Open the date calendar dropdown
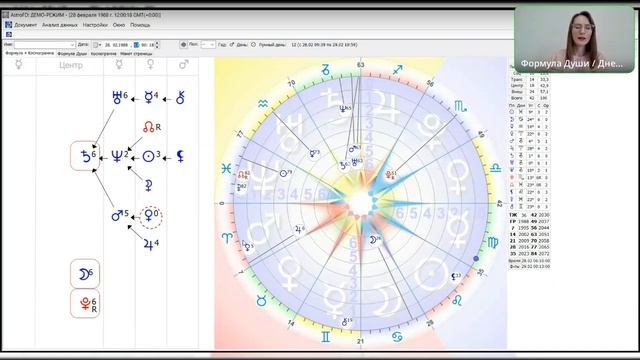Image resolution: width=640 pixels, height=360 pixels. [97, 45]
